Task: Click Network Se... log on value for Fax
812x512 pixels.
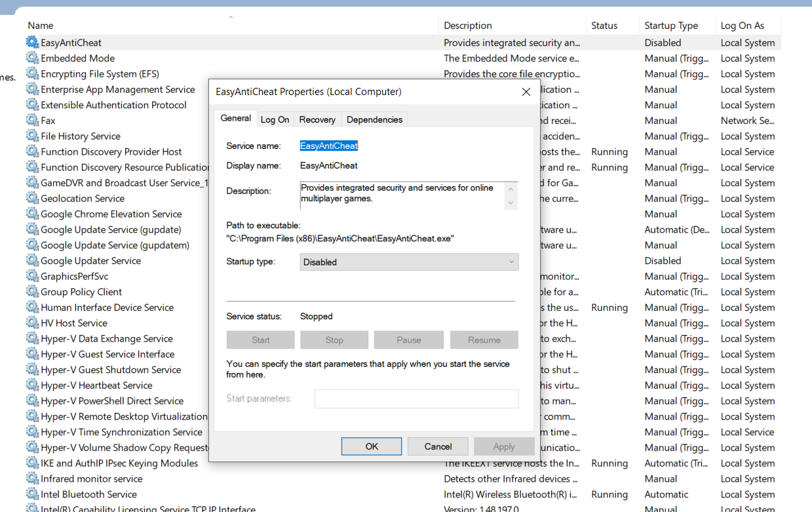Action: tap(748, 121)
